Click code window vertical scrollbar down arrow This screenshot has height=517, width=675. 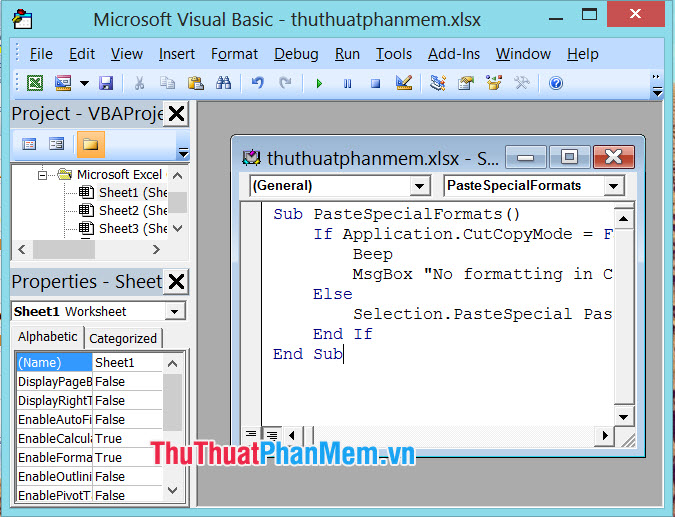[623, 416]
